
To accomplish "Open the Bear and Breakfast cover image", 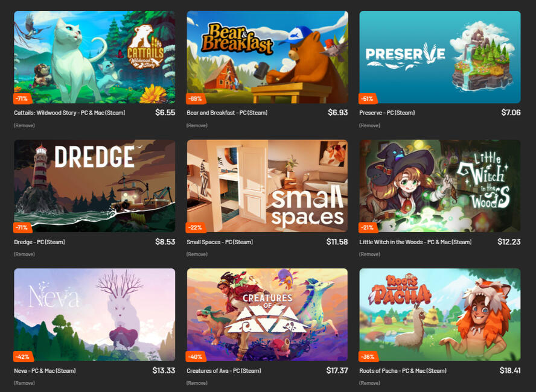I will (x=267, y=57).
